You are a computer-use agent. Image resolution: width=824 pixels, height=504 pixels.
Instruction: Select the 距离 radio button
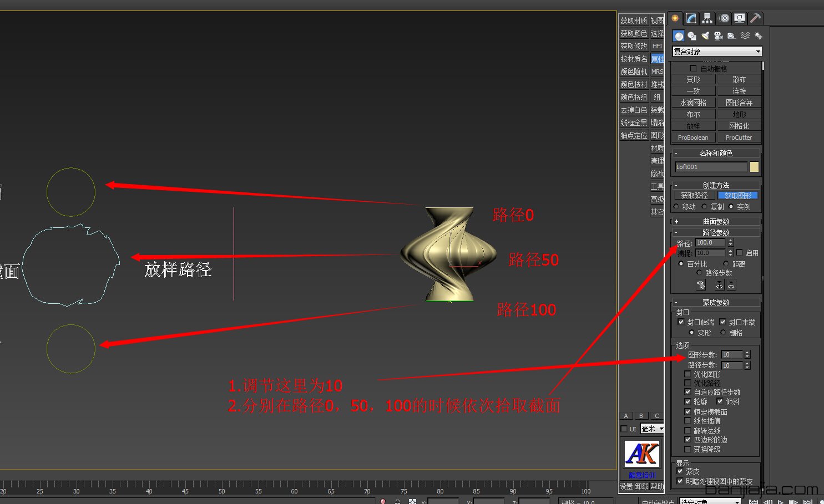725,263
